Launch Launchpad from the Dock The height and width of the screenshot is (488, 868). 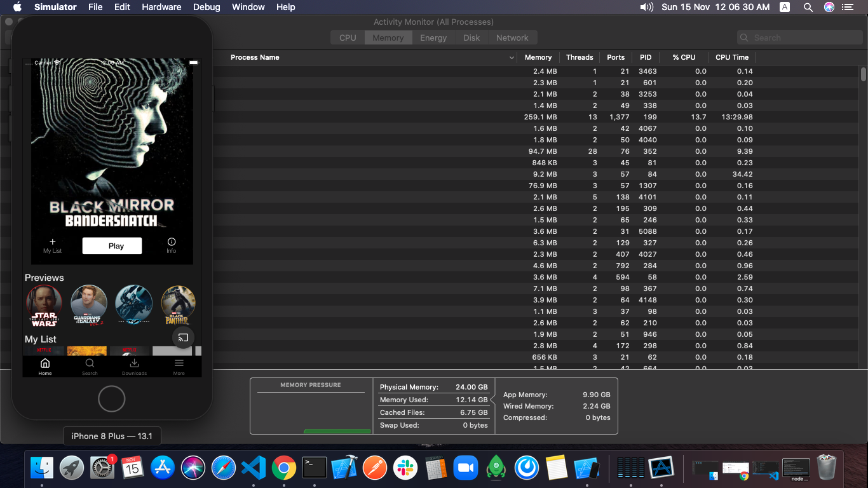click(x=72, y=468)
